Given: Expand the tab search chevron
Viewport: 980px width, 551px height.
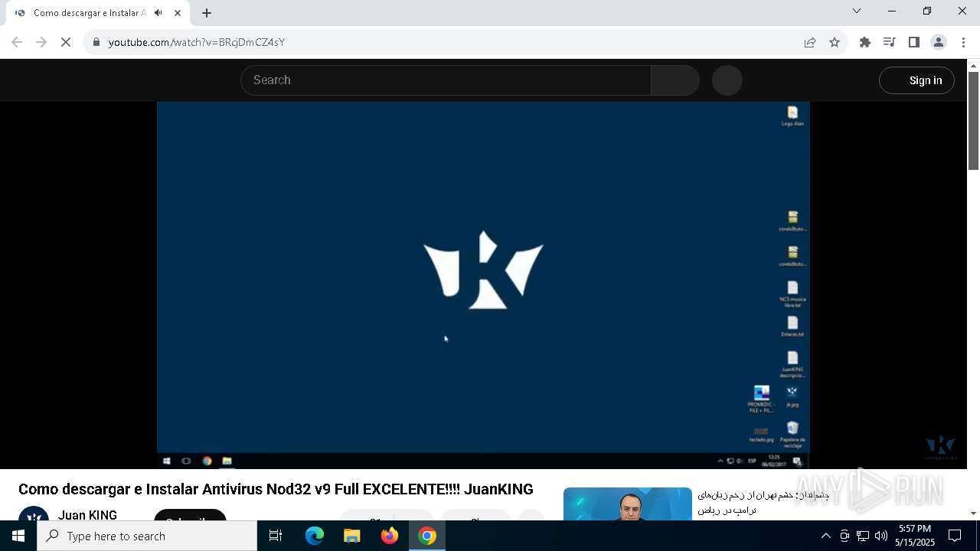Looking at the screenshot, I should (857, 11).
